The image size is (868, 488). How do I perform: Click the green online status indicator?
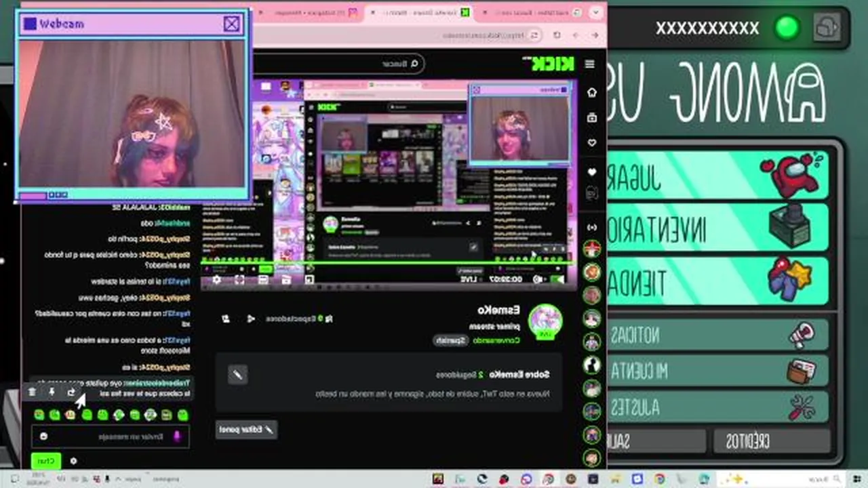[x=787, y=28]
